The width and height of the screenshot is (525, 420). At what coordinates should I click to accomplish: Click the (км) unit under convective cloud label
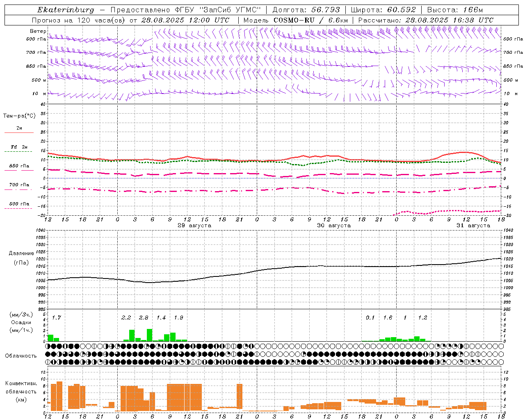coord(21,399)
